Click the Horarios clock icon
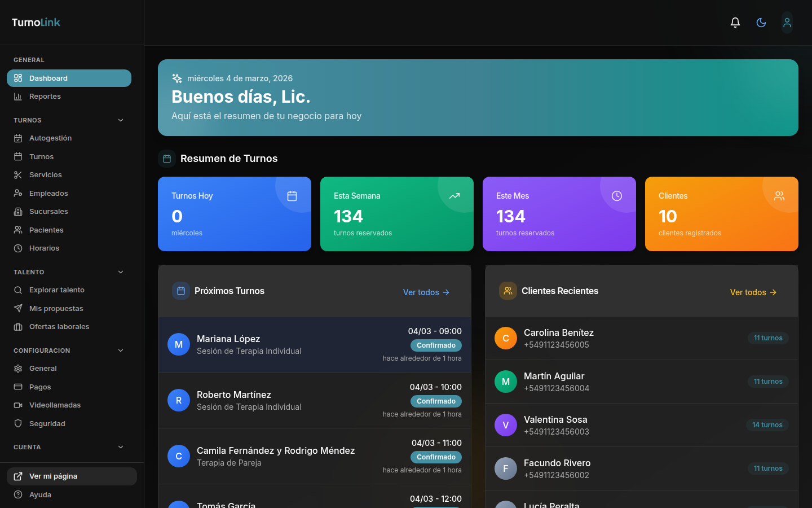The width and height of the screenshot is (812, 508). (17, 248)
